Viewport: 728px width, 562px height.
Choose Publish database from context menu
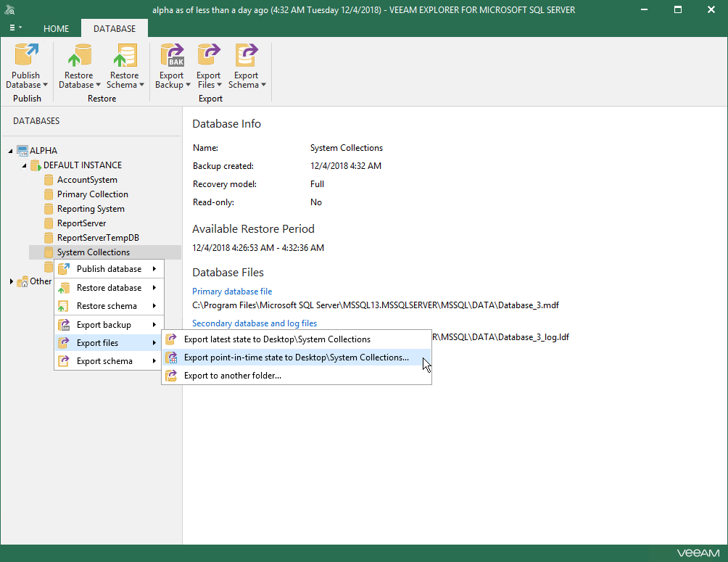[x=109, y=269]
